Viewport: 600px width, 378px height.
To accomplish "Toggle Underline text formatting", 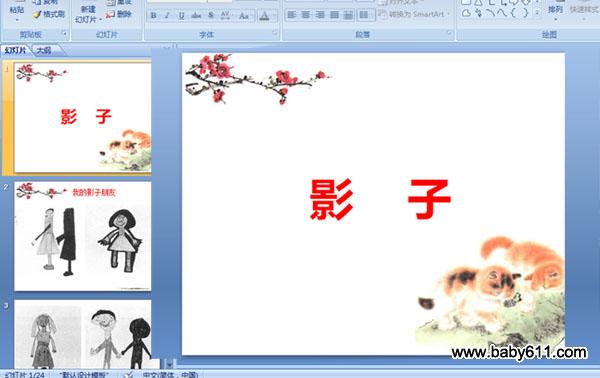I will pyautogui.click(x=181, y=16).
